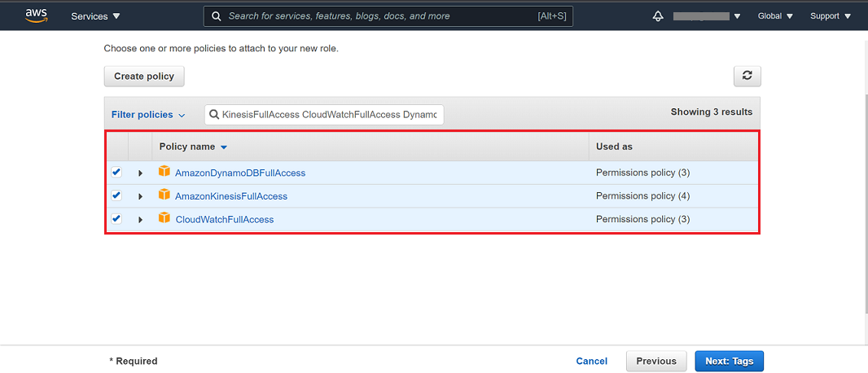The height and width of the screenshot is (373, 868).
Task: Open the Global region dropdown
Action: pyautogui.click(x=775, y=16)
